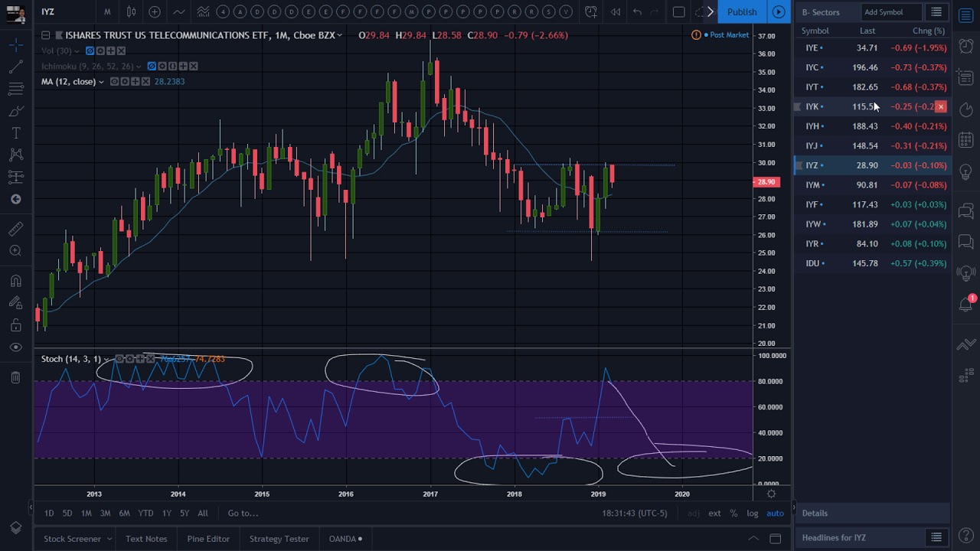Expand the symbol title dropdown after Cboe BZX
980x551 pixels.
tap(339, 35)
